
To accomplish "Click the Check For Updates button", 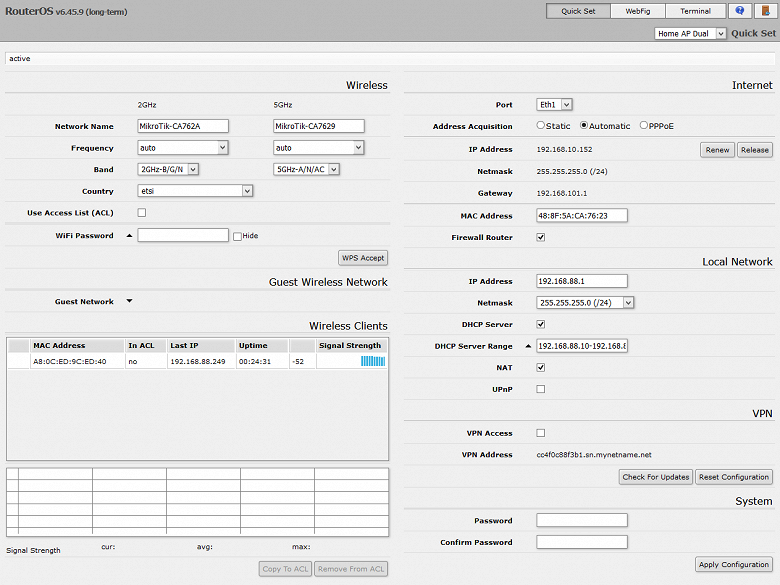I will tap(655, 477).
